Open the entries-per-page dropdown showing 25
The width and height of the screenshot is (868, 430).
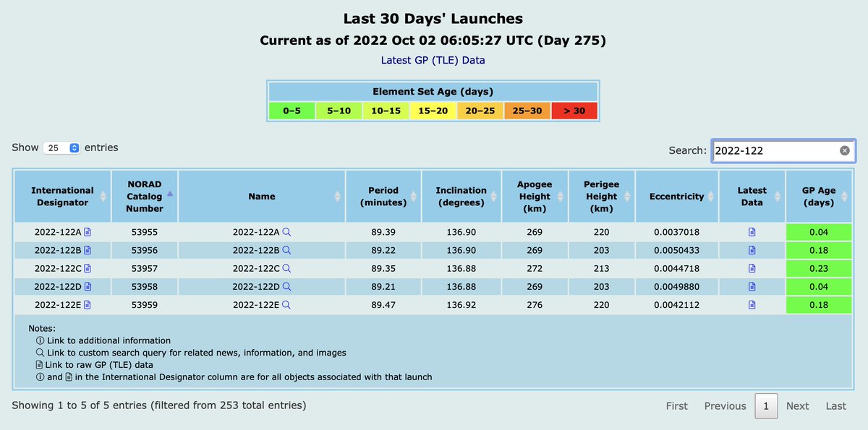[61, 147]
